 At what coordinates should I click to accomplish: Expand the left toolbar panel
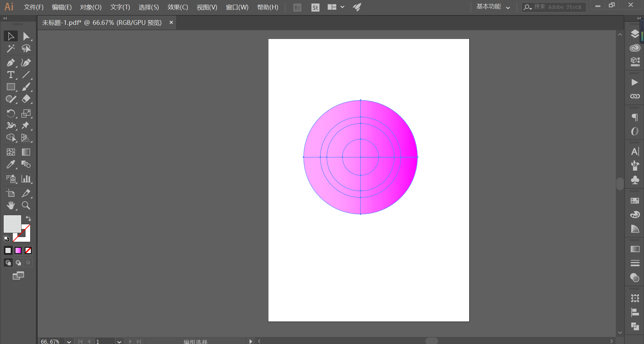[5, 18]
